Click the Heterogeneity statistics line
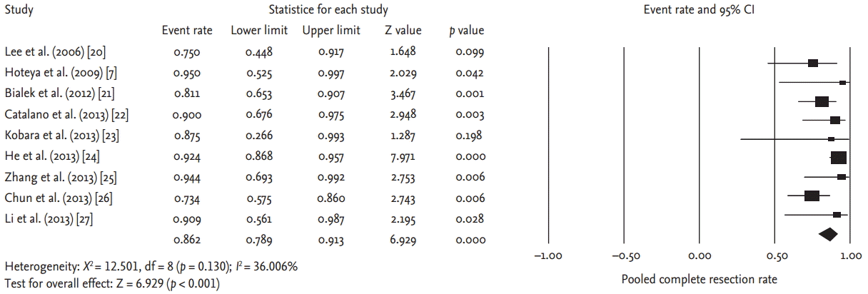This screenshot has width=868, height=294. click(151, 266)
